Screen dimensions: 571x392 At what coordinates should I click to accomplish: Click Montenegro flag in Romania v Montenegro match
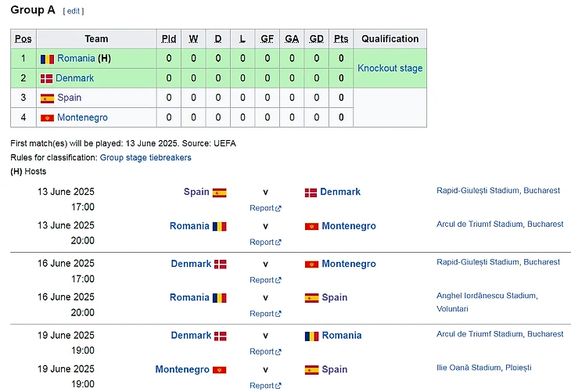[311, 226]
